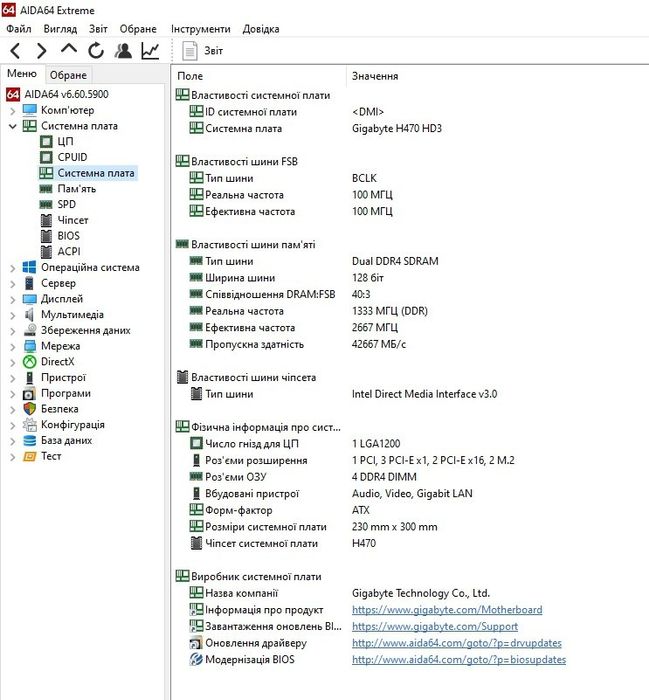Click the Мережа network icon
Image resolution: width=649 pixels, height=700 pixels.
[x=29, y=346]
